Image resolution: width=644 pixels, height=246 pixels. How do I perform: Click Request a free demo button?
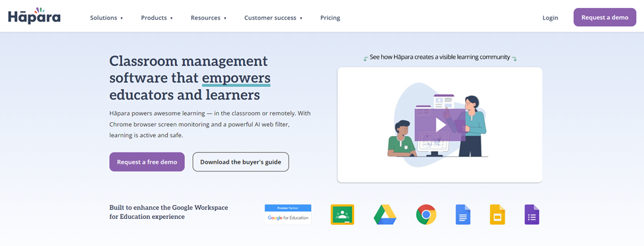point(147,162)
